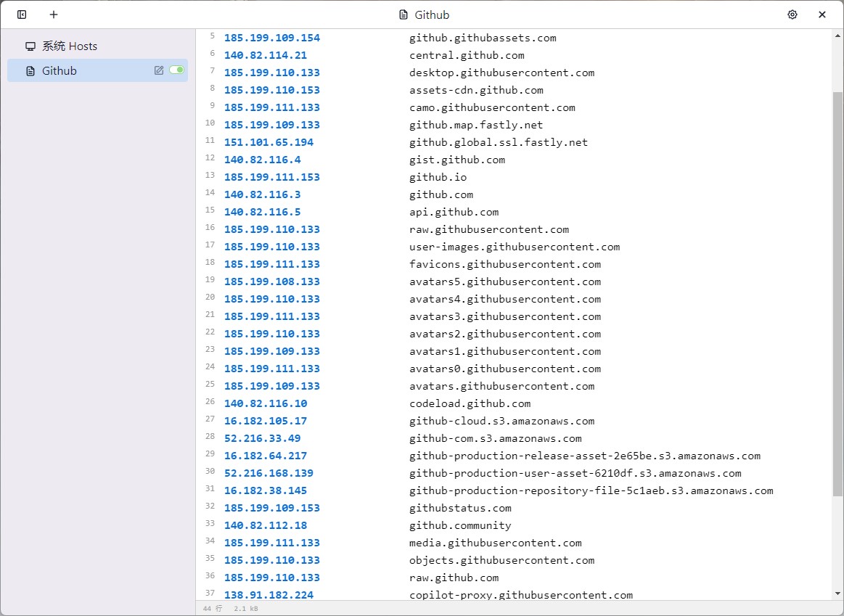This screenshot has height=616, width=844.
Task: Click IP 52.216.33.49
Action: coord(262,438)
